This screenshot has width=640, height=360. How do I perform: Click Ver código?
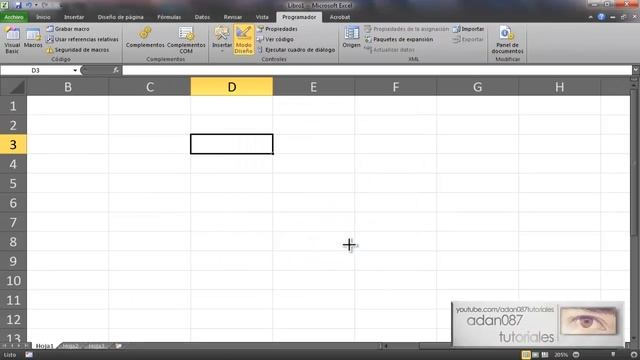coord(275,40)
